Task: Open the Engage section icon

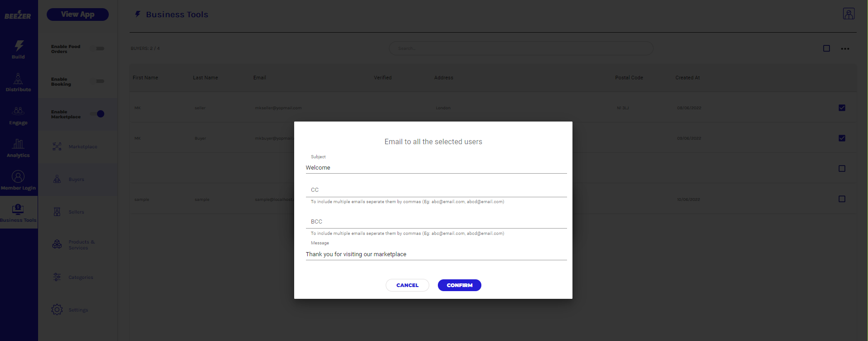Action: click(x=18, y=111)
